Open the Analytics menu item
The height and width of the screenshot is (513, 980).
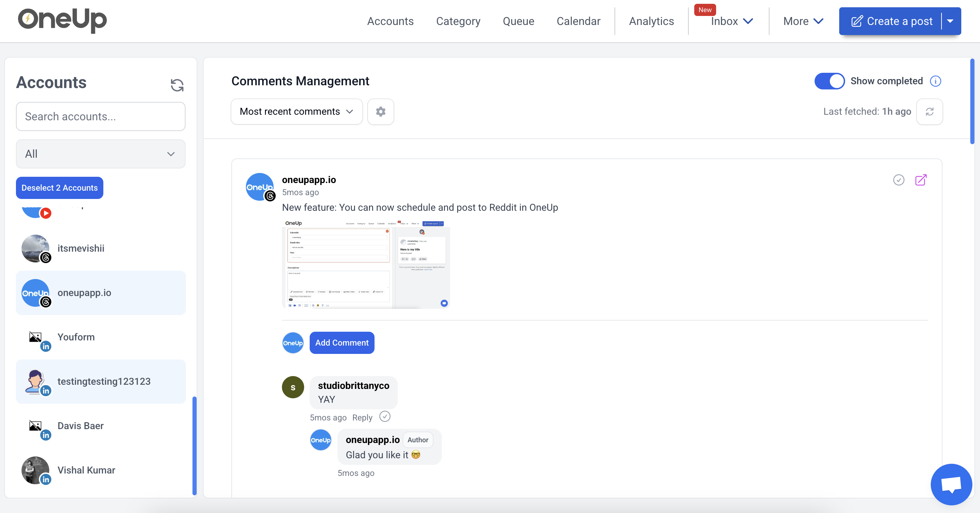(x=651, y=21)
